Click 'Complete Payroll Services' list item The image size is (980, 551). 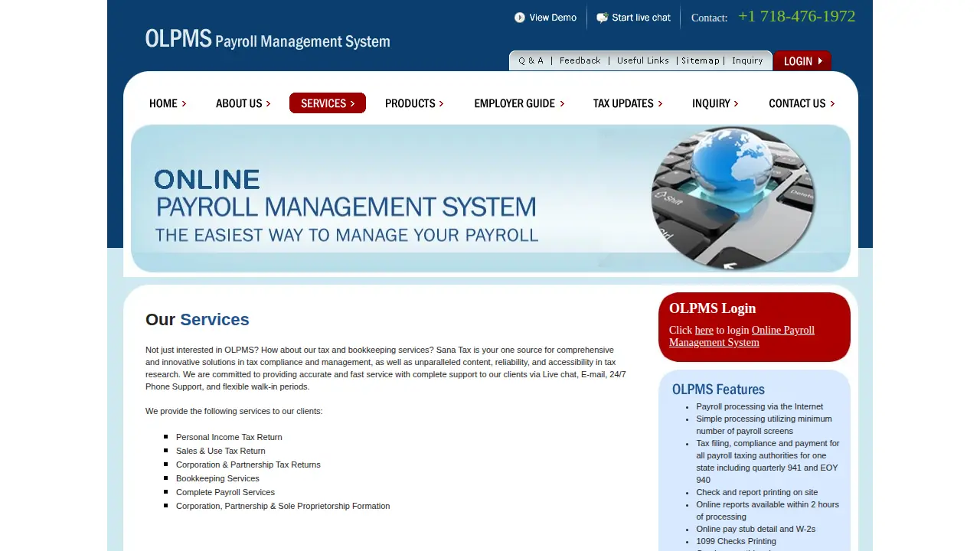225,492
